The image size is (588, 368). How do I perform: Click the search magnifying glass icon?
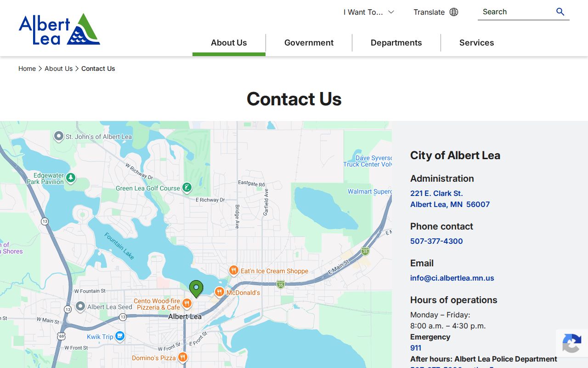[x=560, y=12]
